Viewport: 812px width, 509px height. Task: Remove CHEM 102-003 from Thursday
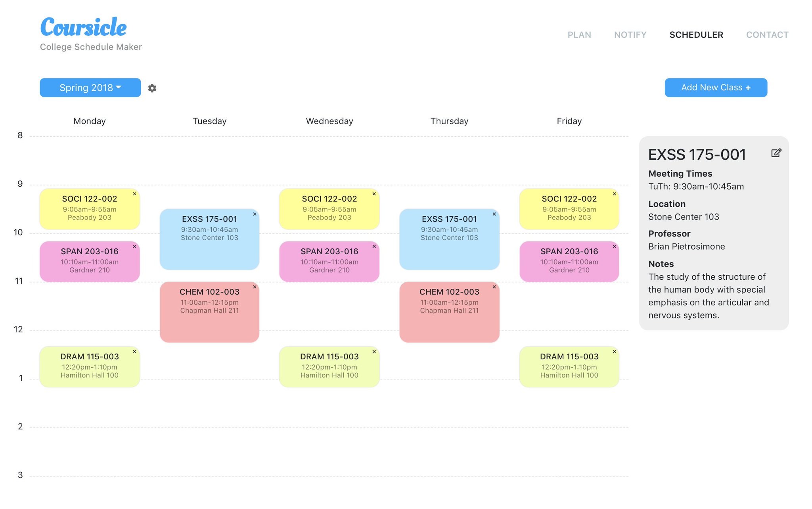pos(494,286)
